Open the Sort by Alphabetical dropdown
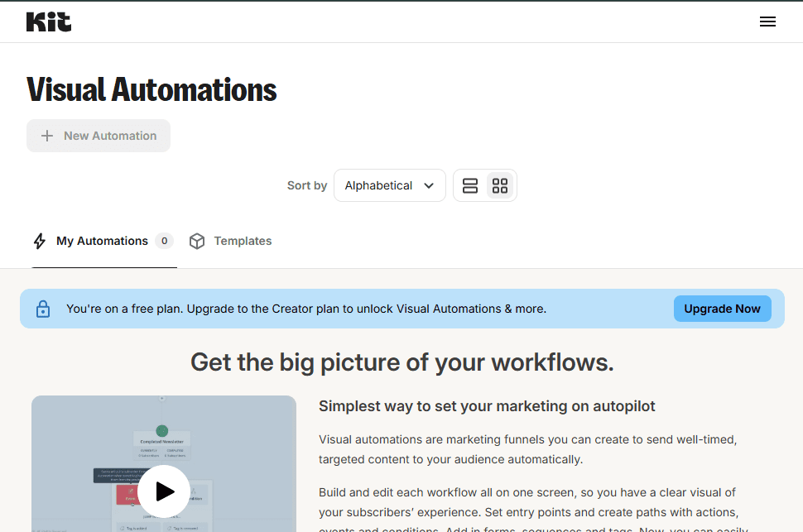Image resolution: width=803 pixels, height=532 pixels. [x=390, y=185]
